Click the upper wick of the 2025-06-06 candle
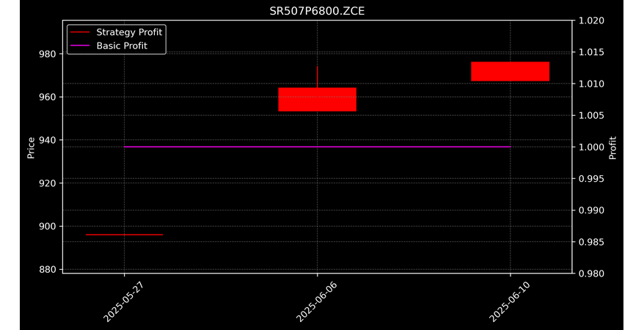 pyautogui.click(x=317, y=77)
